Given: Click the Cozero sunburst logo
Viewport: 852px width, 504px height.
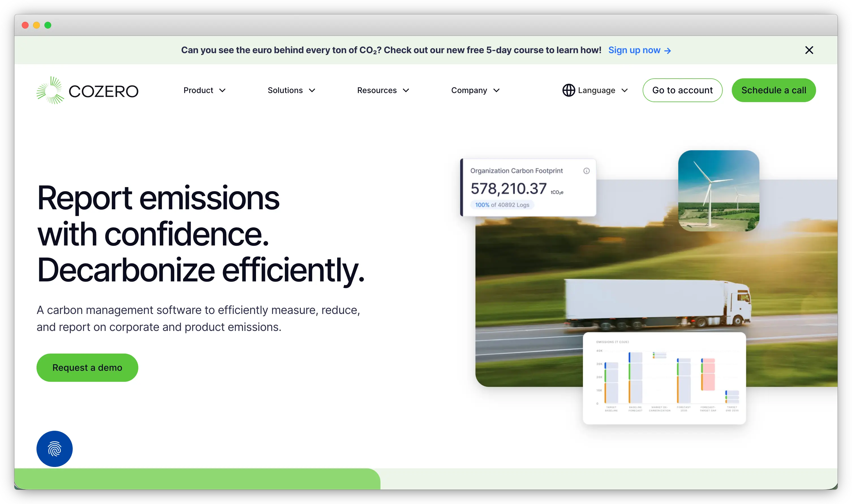Looking at the screenshot, I should [50, 90].
